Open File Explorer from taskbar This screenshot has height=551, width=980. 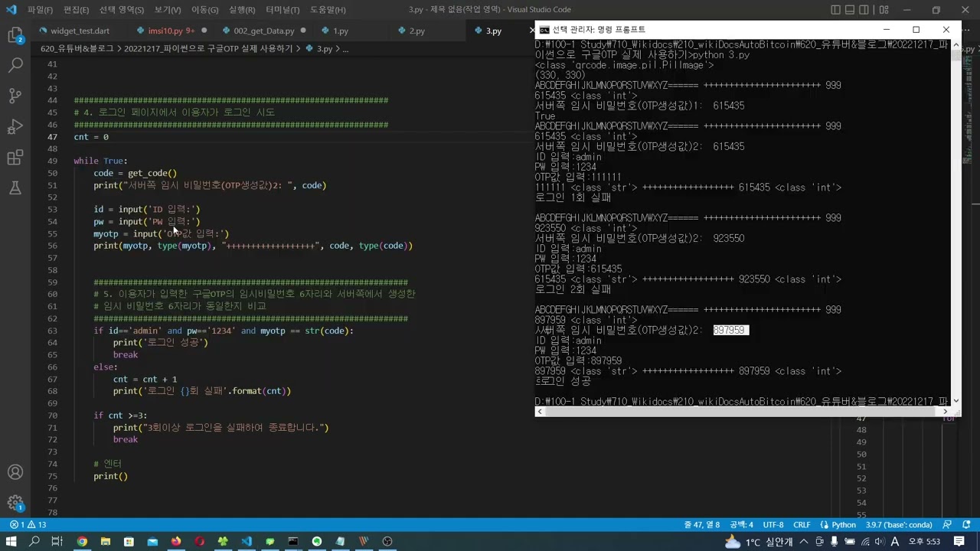pyautogui.click(x=106, y=542)
